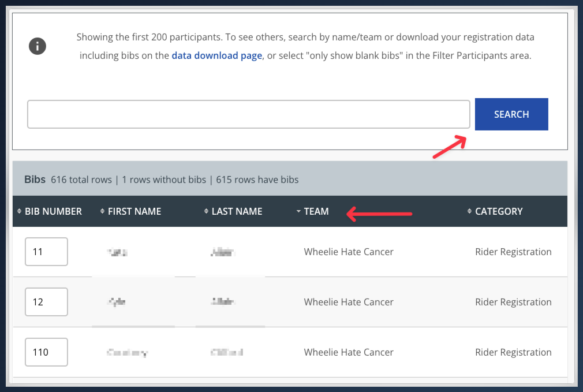Sort by TEAM column header
Screen dimensions: 583x392
point(312,211)
